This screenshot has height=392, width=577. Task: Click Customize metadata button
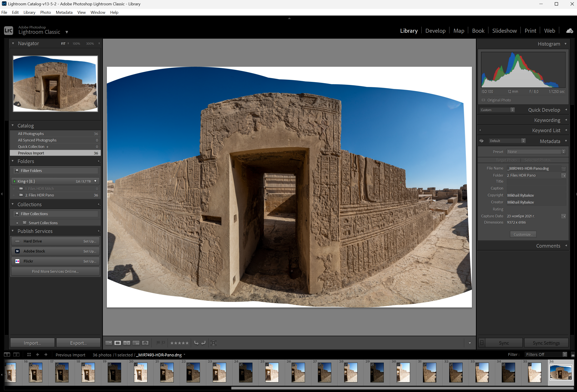pyautogui.click(x=523, y=234)
